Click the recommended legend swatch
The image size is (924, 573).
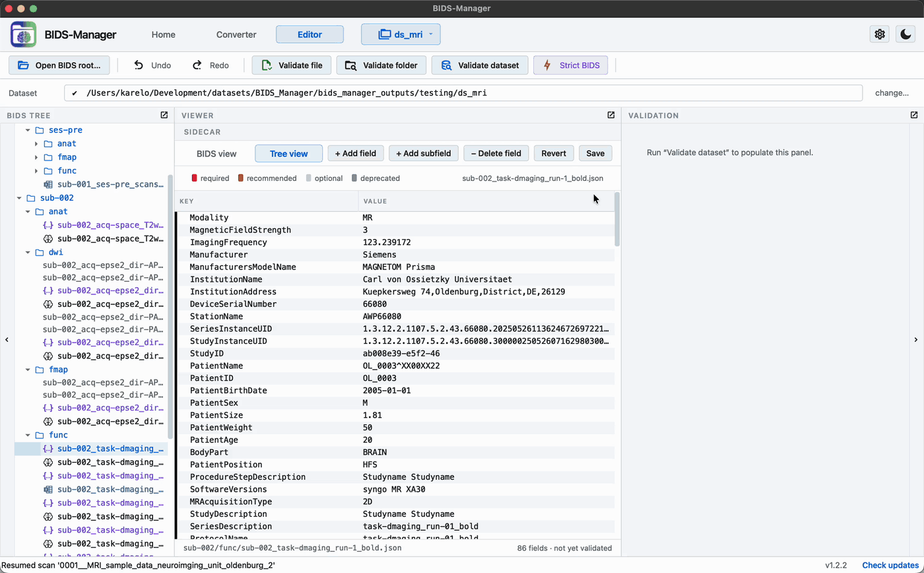coord(242,178)
